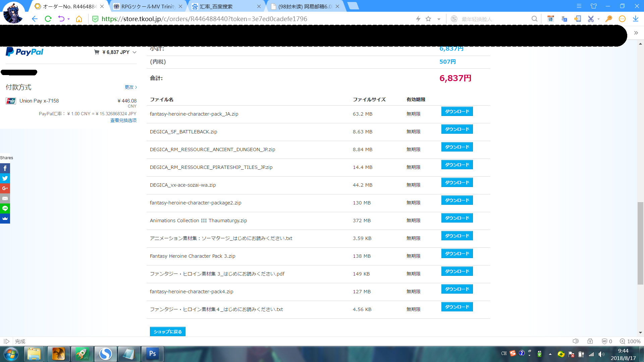Image resolution: width=644 pixels, height=362 pixels.
Task: Expand the dropdown next to the bookmark star
Action: tap(439, 19)
